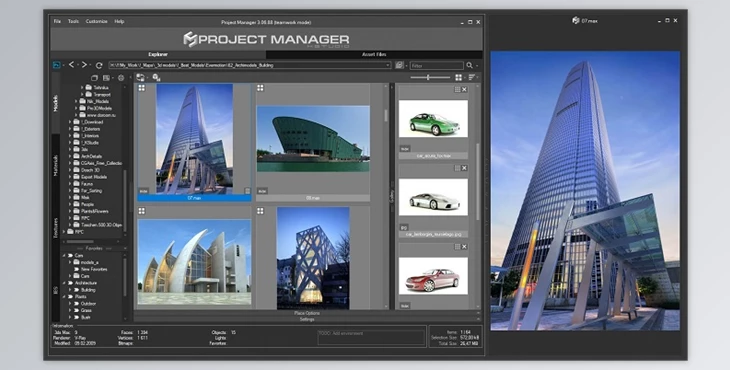Click the 08.max file name label
730x370 pixels.
pyautogui.click(x=313, y=198)
